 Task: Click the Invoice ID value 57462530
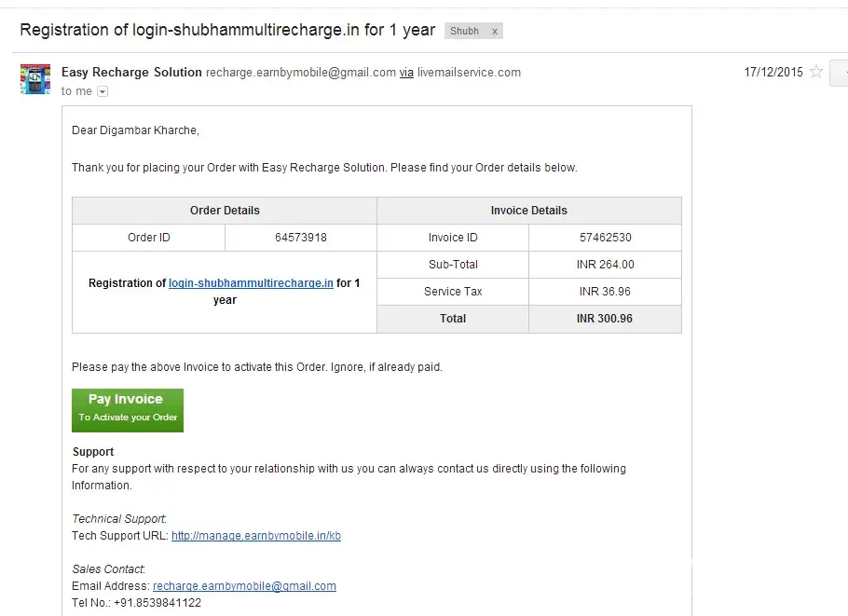606,238
